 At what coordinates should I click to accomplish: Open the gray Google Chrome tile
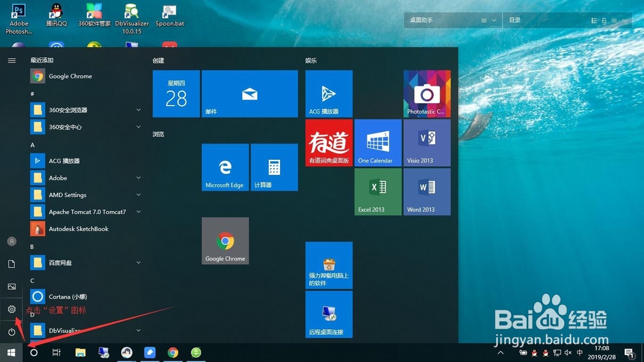pos(225,241)
